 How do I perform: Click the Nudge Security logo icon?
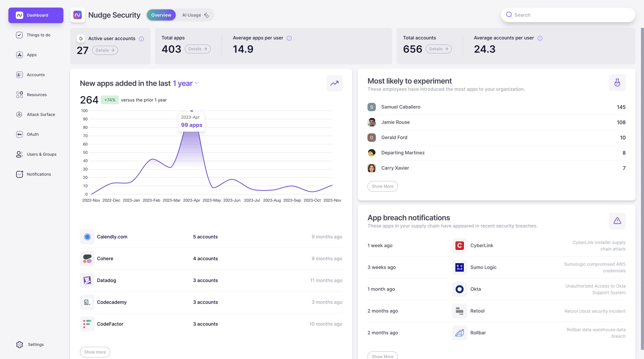(x=78, y=15)
